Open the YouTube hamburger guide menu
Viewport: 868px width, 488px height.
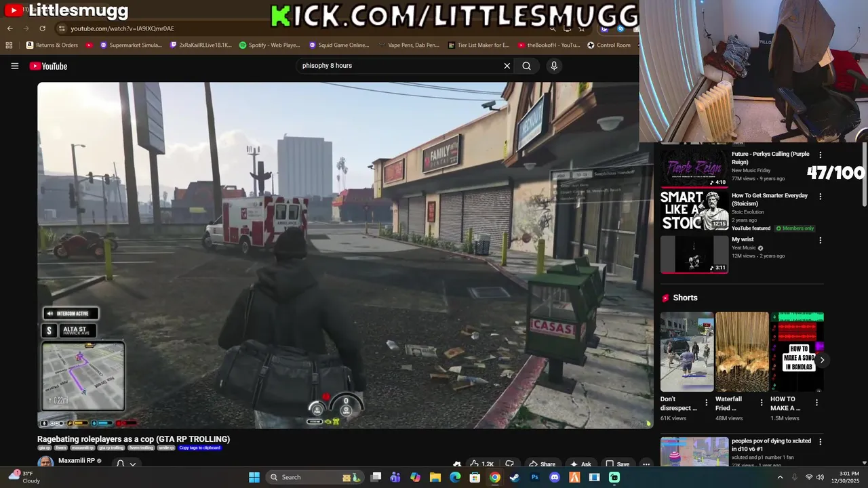(14, 66)
